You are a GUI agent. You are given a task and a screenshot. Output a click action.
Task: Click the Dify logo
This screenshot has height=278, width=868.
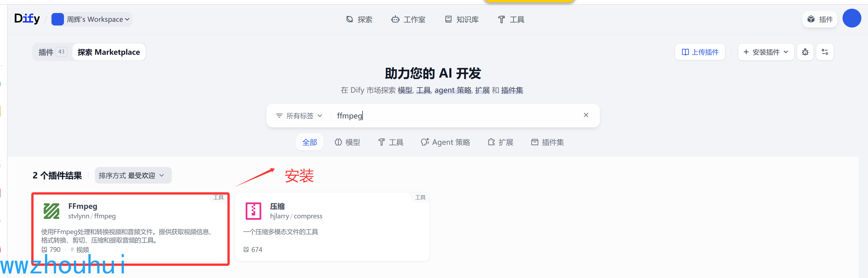coord(27,19)
